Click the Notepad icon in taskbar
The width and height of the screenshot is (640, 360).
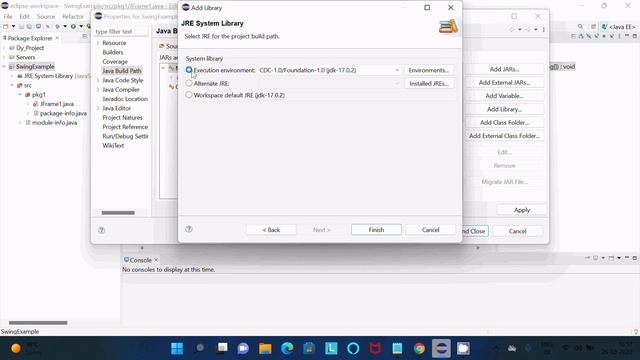(397, 349)
